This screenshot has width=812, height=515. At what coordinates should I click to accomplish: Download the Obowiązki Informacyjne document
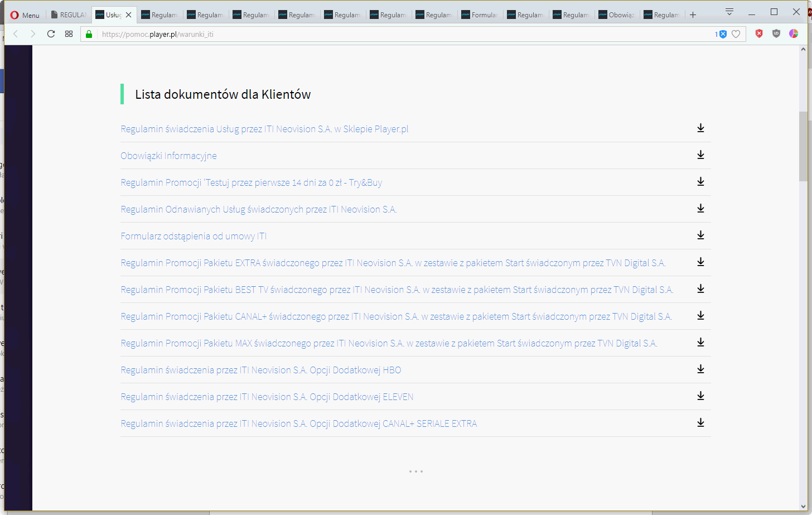pyautogui.click(x=700, y=155)
